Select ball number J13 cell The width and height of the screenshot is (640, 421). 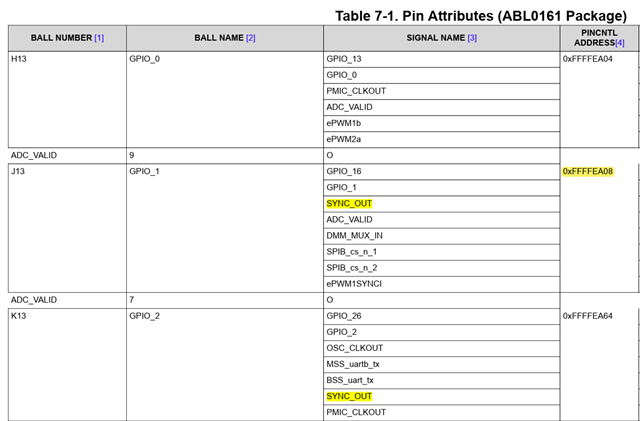(18, 172)
